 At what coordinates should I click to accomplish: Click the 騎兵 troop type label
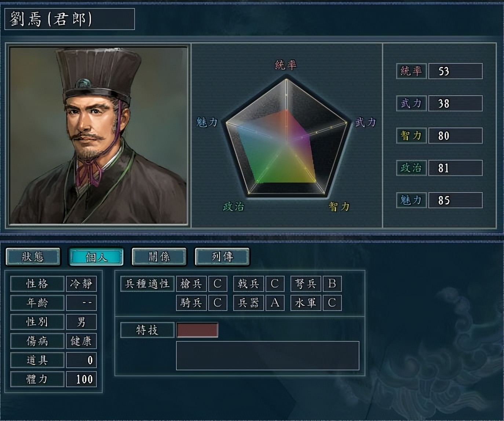[191, 303]
